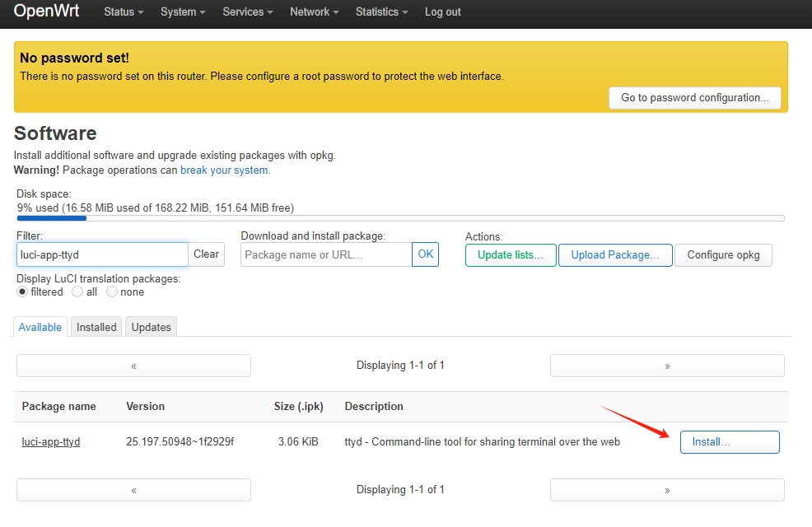The width and height of the screenshot is (812, 527).
Task: Install the luci-app-ttyd package
Action: click(x=730, y=442)
